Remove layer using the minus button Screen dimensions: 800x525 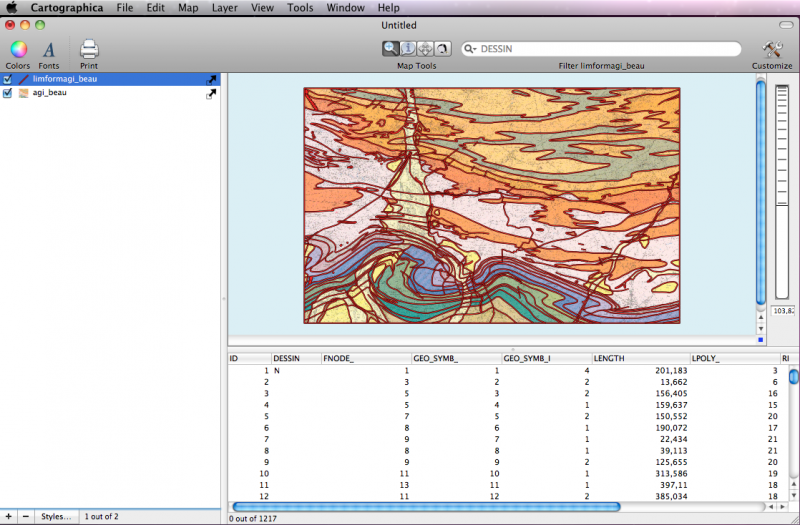pos(25,516)
